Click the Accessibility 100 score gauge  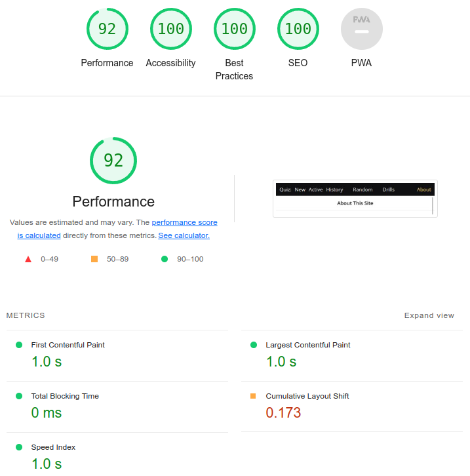pos(170,29)
